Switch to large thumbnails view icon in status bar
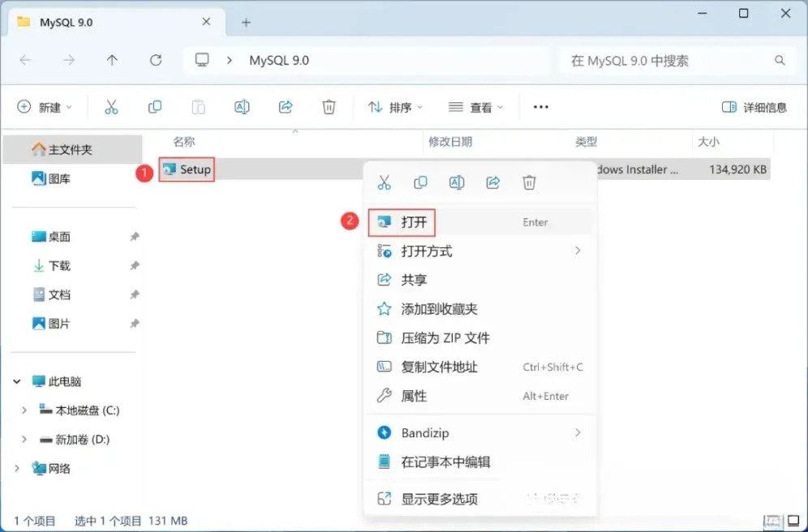 point(793,521)
